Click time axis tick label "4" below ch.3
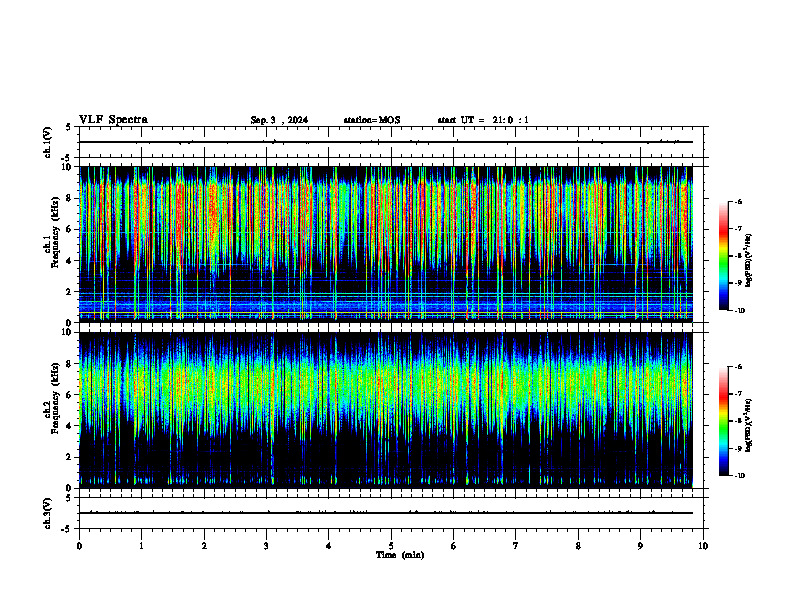This screenshot has width=792, height=612. (329, 546)
